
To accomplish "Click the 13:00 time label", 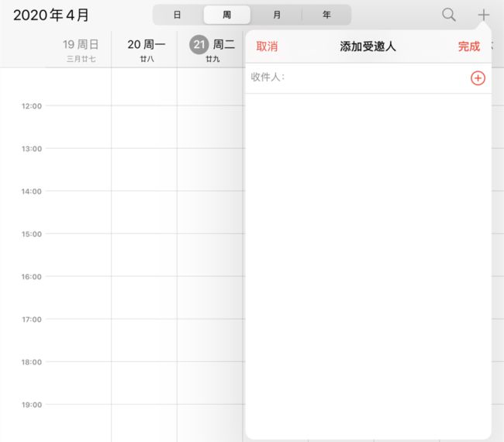I will pos(32,149).
